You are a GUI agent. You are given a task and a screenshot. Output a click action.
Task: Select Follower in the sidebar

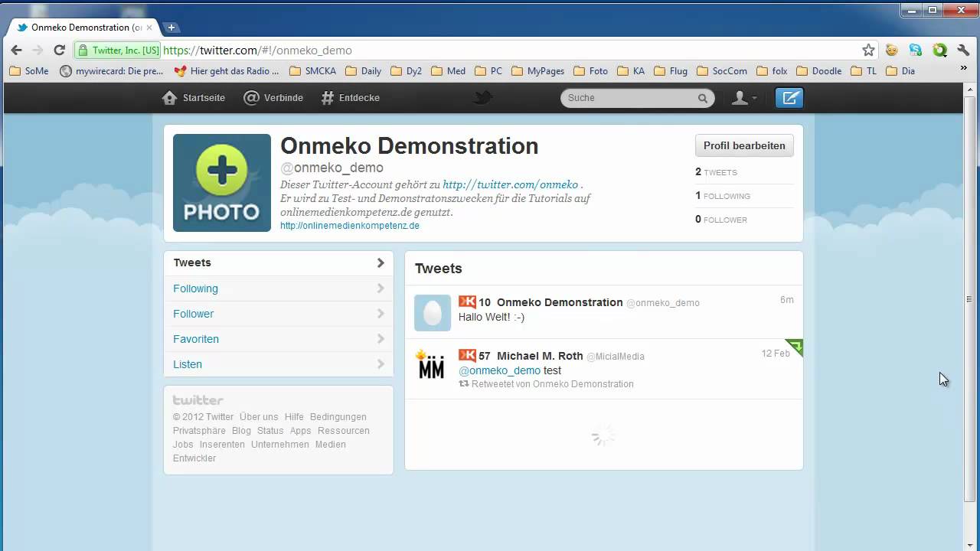(x=279, y=314)
